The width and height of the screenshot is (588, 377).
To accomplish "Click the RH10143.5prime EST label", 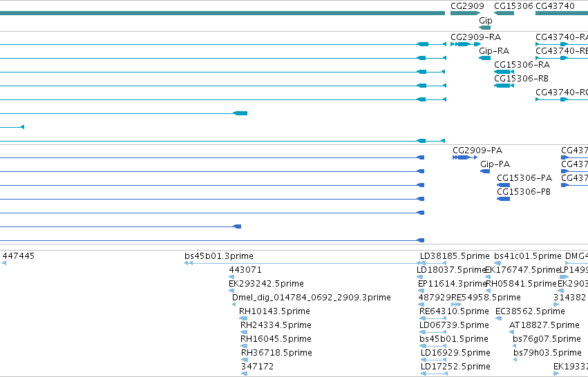I will pyautogui.click(x=274, y=311).
